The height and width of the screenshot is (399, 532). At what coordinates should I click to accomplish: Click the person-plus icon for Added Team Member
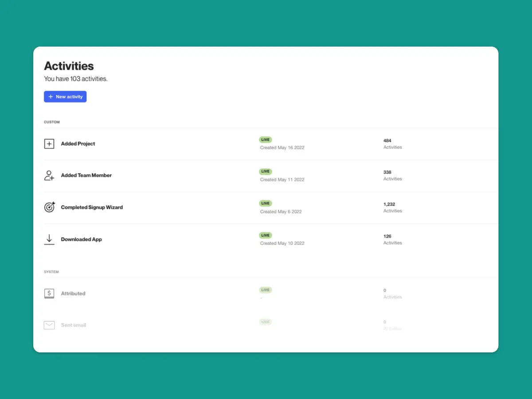49,176
